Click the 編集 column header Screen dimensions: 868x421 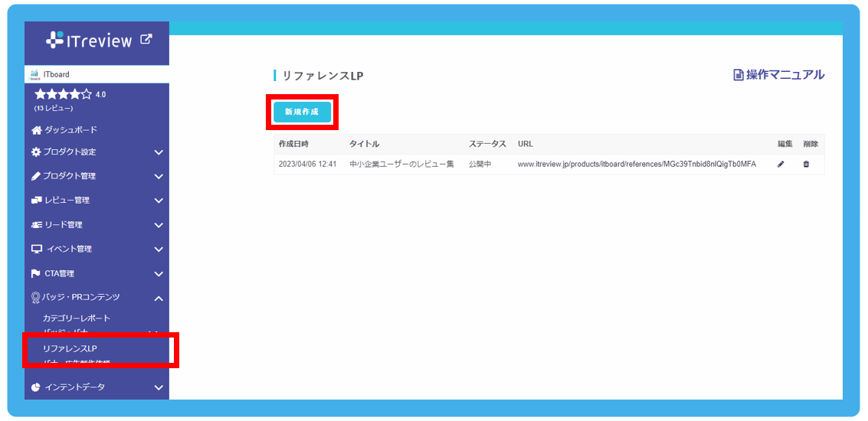pos(785,144)
